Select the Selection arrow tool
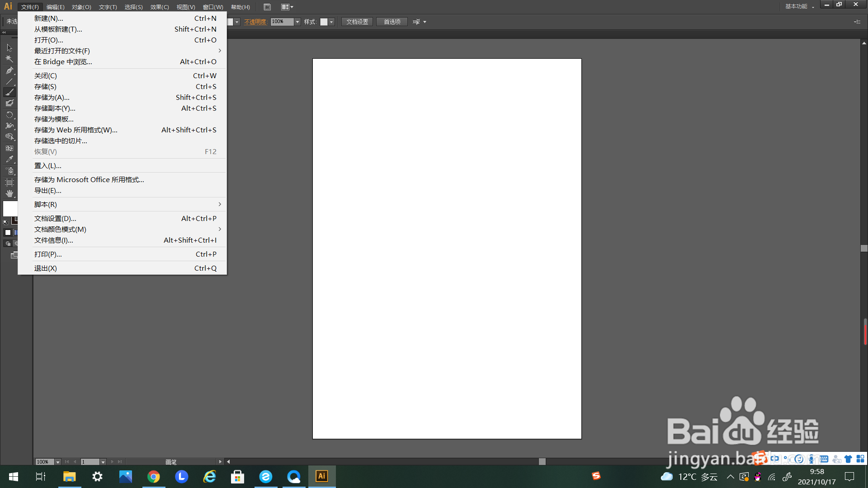The height and width of the screenshot is (488, 868). [9, 48]
